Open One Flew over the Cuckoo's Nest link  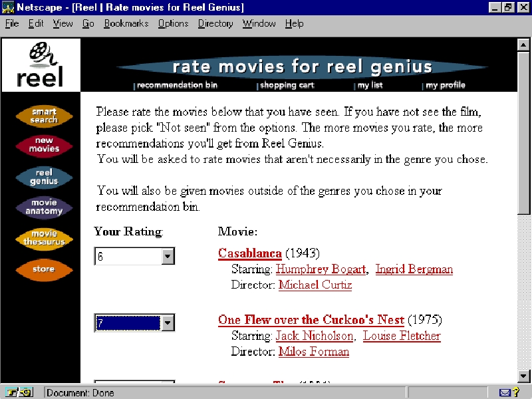coord(311,320)
